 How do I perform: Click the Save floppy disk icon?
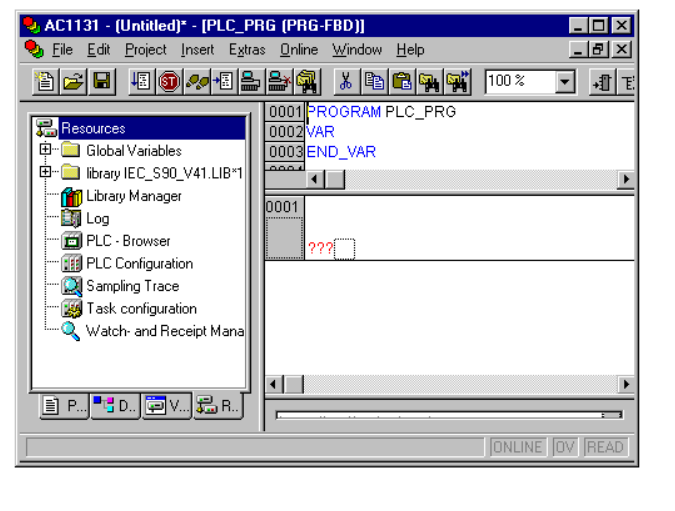point(102,82)
